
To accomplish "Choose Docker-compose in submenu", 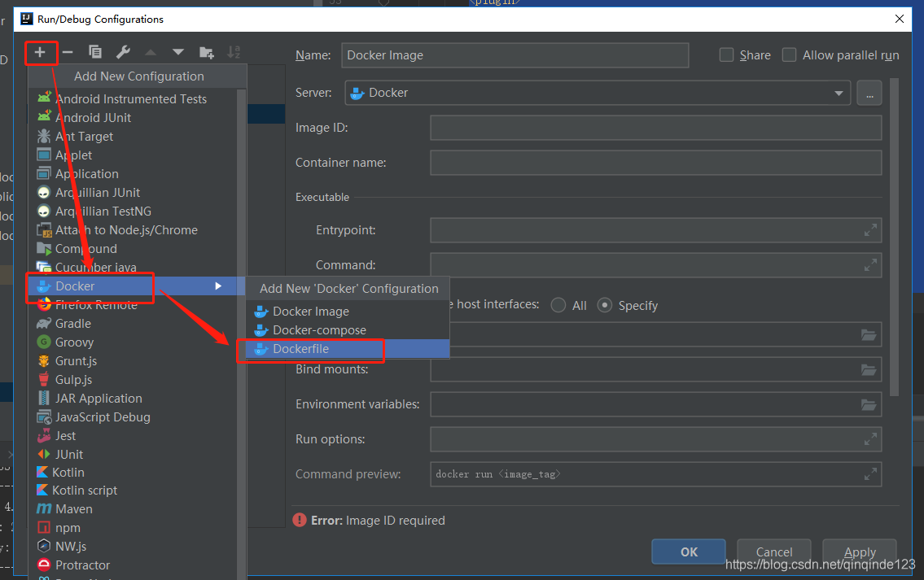I will pos(348,330).
